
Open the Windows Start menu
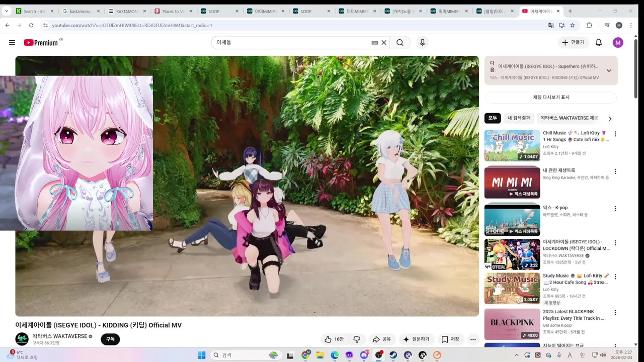click(202, 355)
